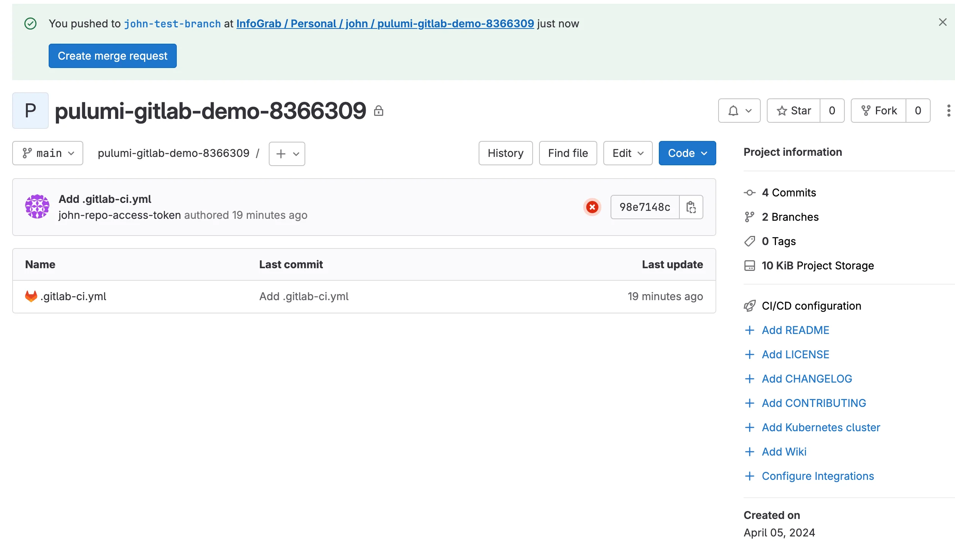Image resolution: width=955 pixels, height=560 pixels.
Task: Click the CI/CD configuration rocket icon
Action: (749, 306)
